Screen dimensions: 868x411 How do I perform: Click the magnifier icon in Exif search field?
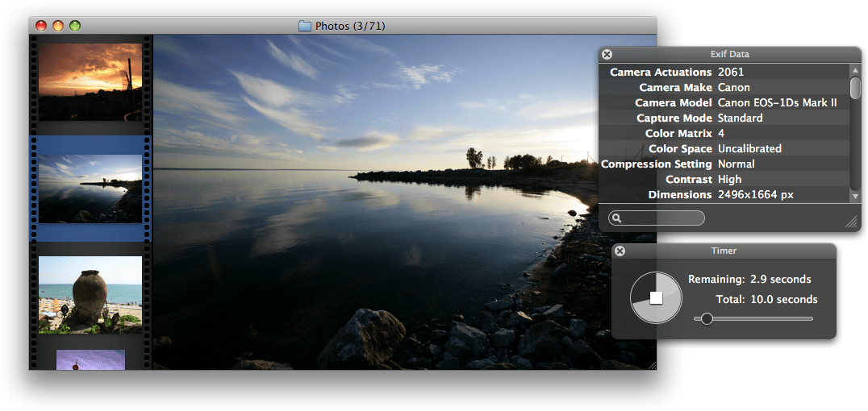coord(616,218)
